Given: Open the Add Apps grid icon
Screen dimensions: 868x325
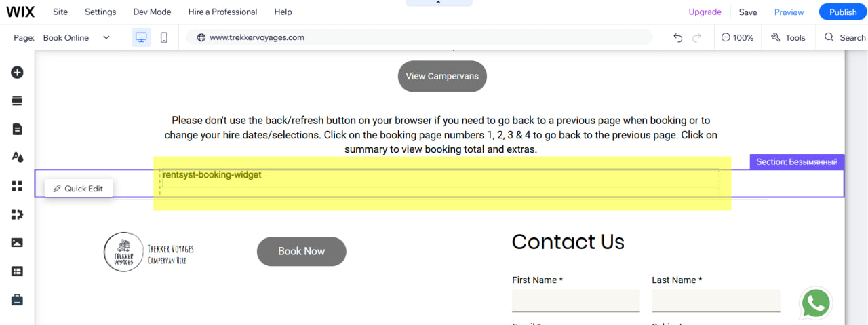Looking at the screenshot, I should pos(17,186).
